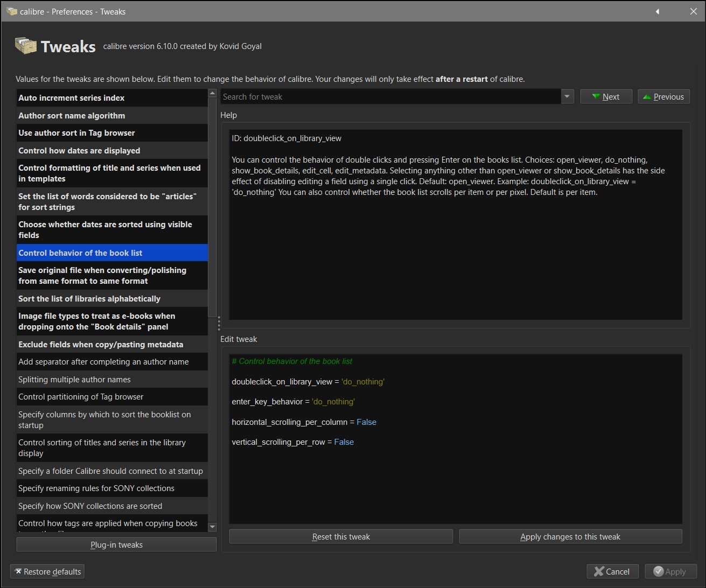
Task: Focus the Search for tweak field
Action: (390, 97)
